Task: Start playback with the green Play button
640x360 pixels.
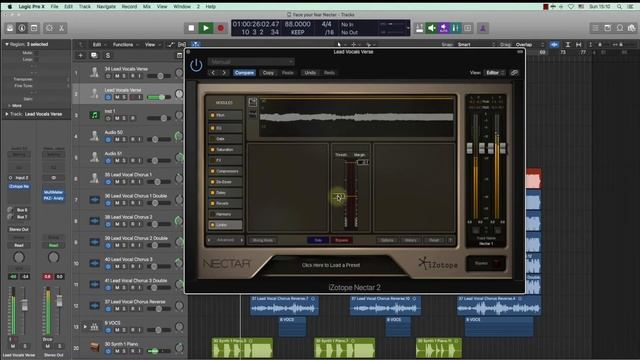Action: pos(206,28)
